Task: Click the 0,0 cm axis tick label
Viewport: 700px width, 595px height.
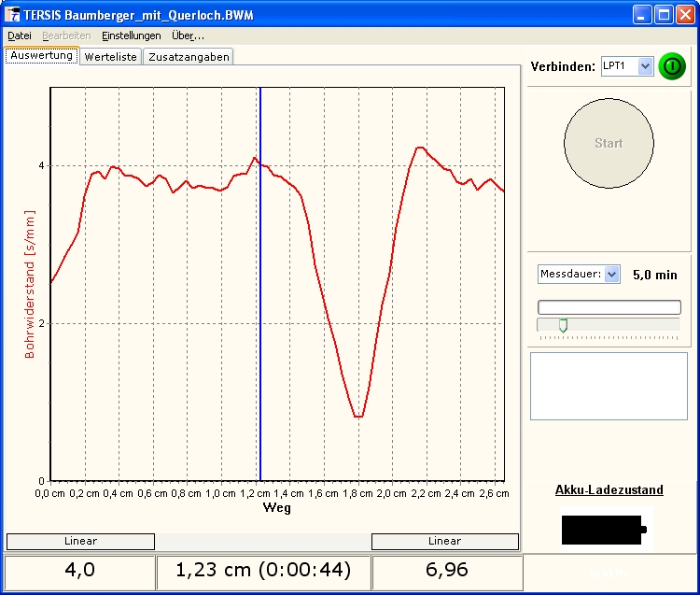Action: click(50, 493)
